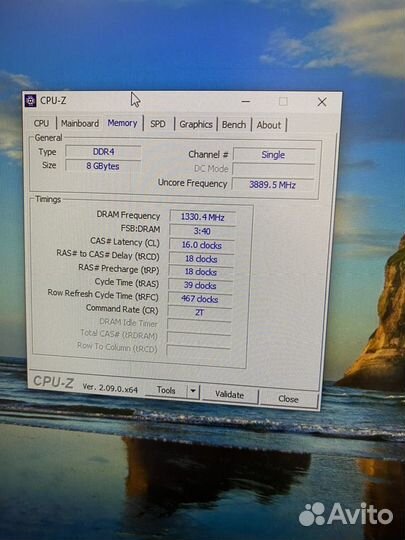This screenshot has height=540, width=405.
Task: Click the 16.0 clocks CAS latency value
Action: tap(202, 245)
